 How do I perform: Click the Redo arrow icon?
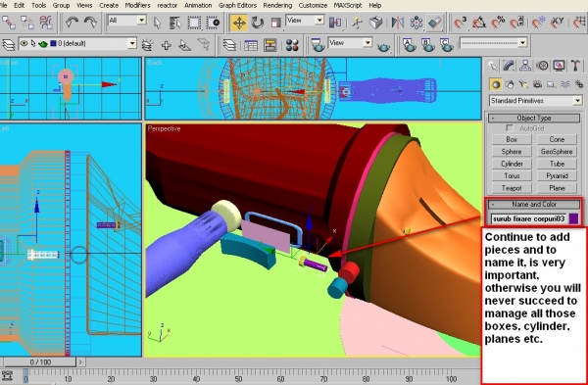90,23
